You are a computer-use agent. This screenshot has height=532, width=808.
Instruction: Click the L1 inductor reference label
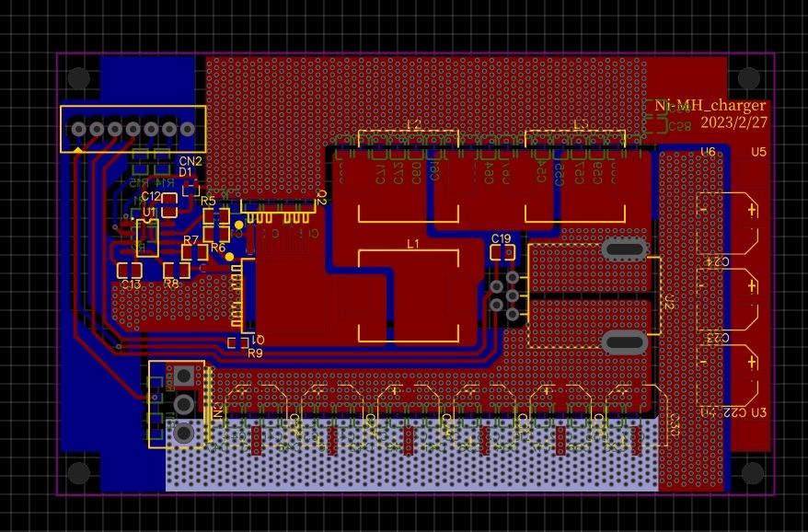(x=413, y=244)
